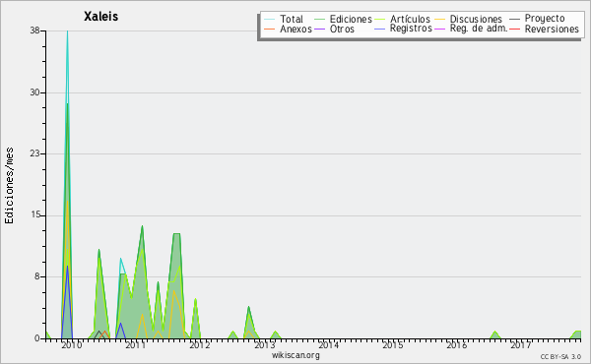Click the 2010 x-axis year label

tap(72, 345)
